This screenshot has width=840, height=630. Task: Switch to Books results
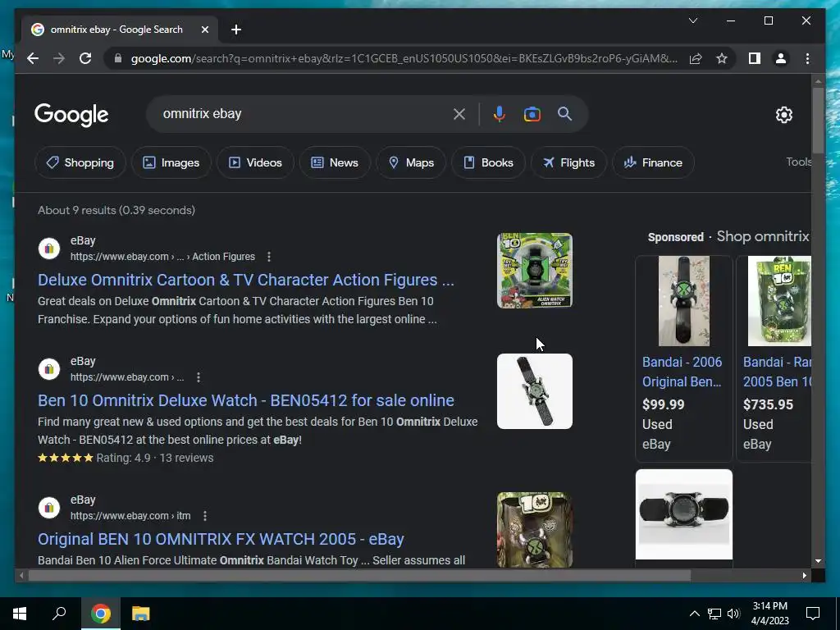488,162
